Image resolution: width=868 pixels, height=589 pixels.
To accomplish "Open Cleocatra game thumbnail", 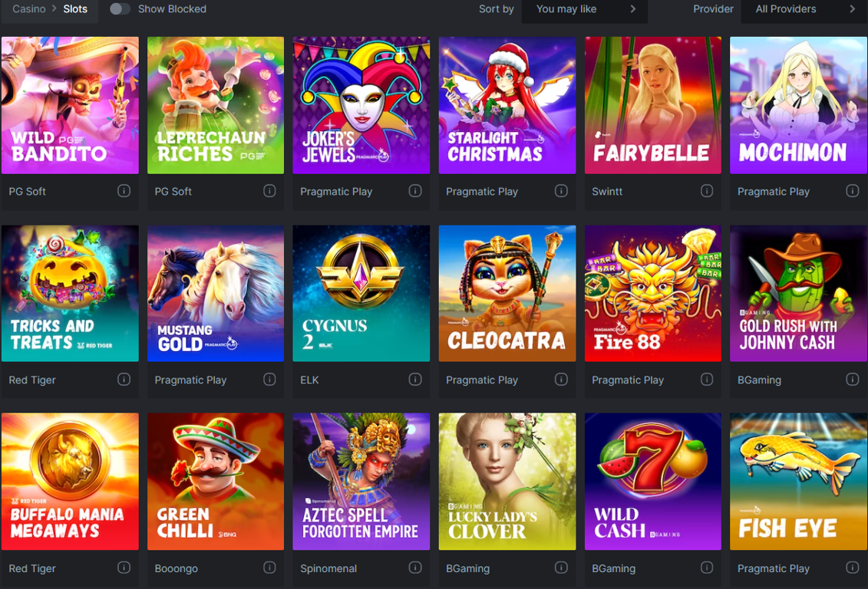I will (x=507, y=293).
